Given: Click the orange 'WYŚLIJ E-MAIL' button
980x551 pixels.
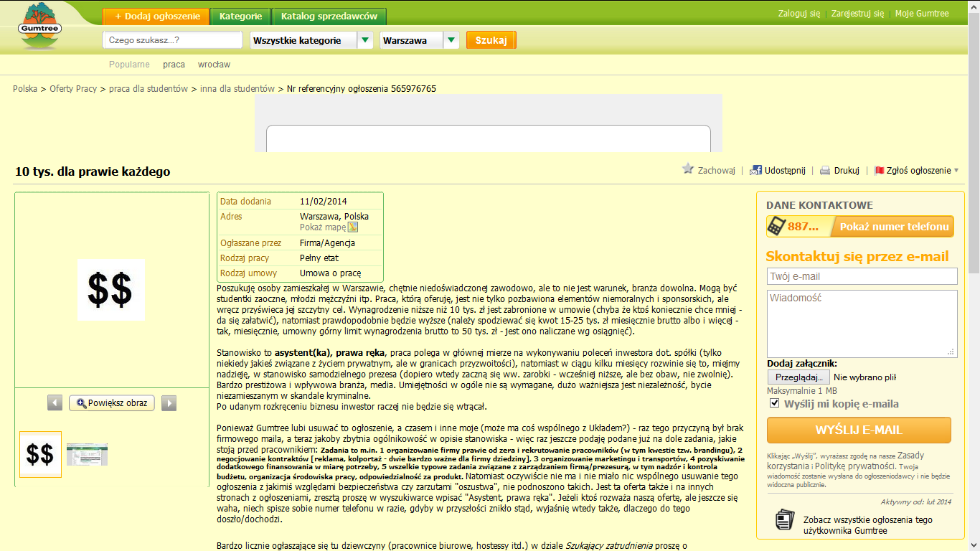Looking at the screenshot, I should [x=859, y=430].
